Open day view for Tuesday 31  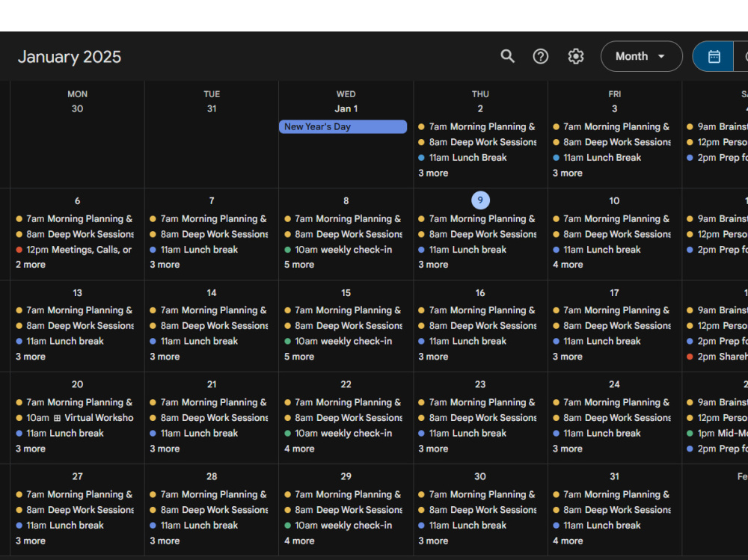point(212,108)
